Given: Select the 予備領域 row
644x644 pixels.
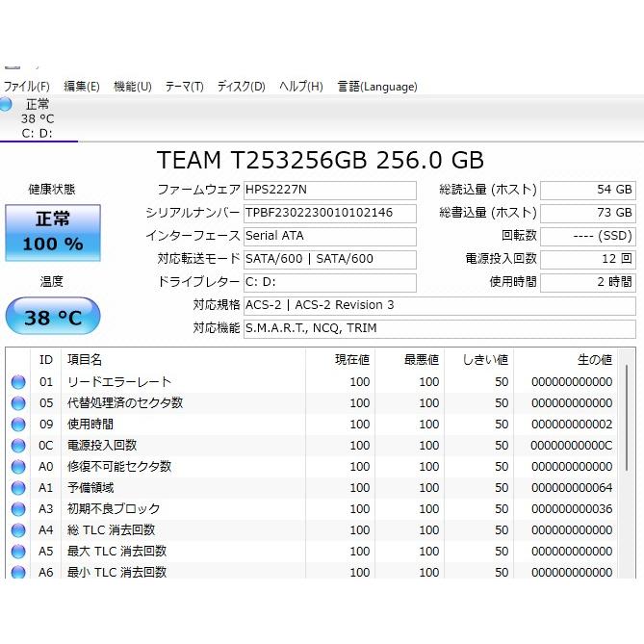Looking at the screenshot, I should pos(312,488).
